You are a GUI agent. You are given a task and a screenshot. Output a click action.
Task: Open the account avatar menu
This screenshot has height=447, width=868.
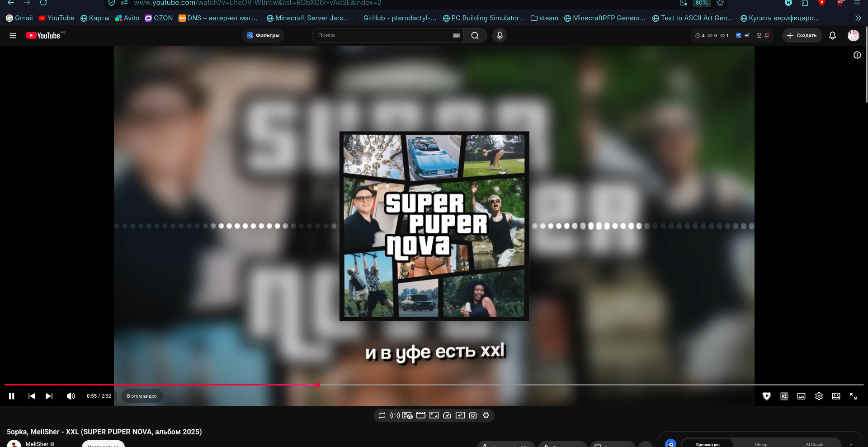pyautogui.click(x=854, y=35)
